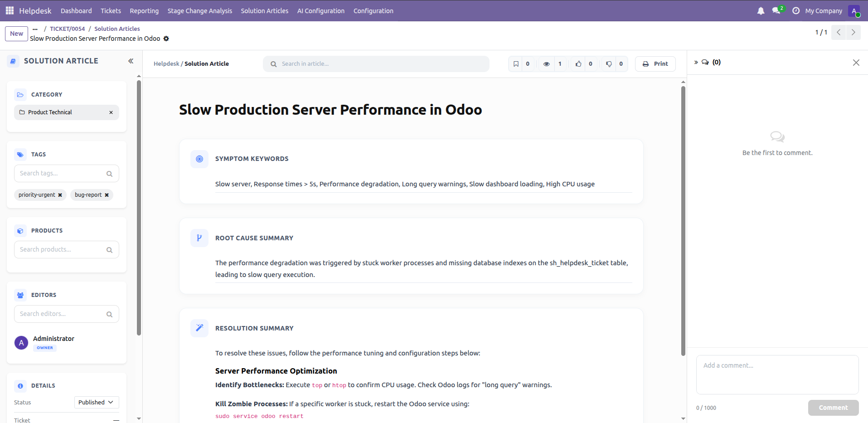Screen dimensions: 868x423
Task: Focus the Search editors input
Action: (x=67, y=314)
